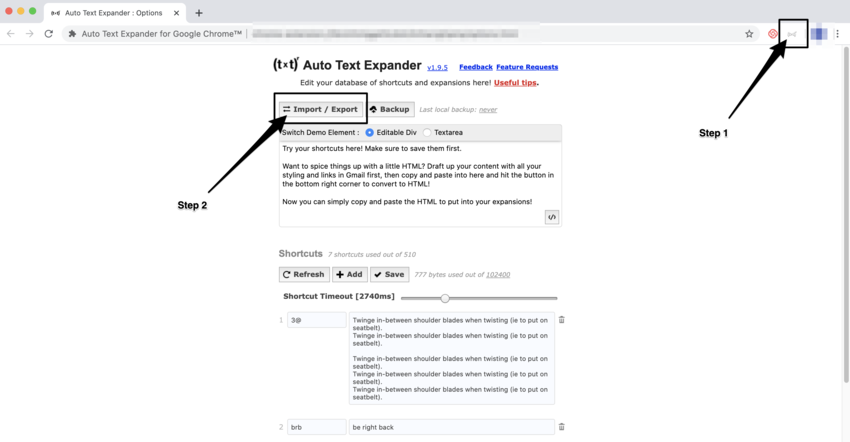
Task: Open the Useful tips link
Action: pos(514,82)
